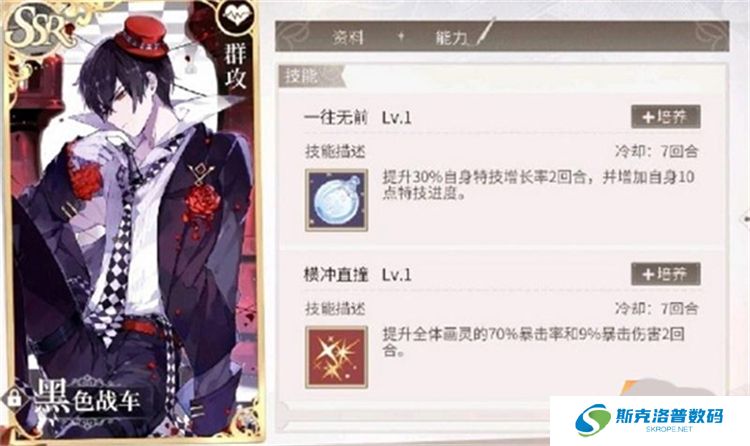Tap the red hat on the character
The height and width of the screenshot is (446, 750).
click(142, 36)
